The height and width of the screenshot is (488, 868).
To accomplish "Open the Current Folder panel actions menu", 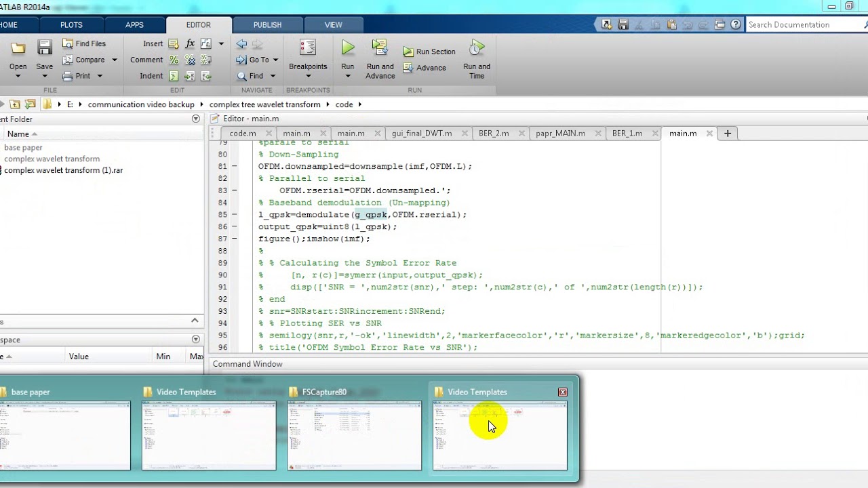I will click(196, 119).
